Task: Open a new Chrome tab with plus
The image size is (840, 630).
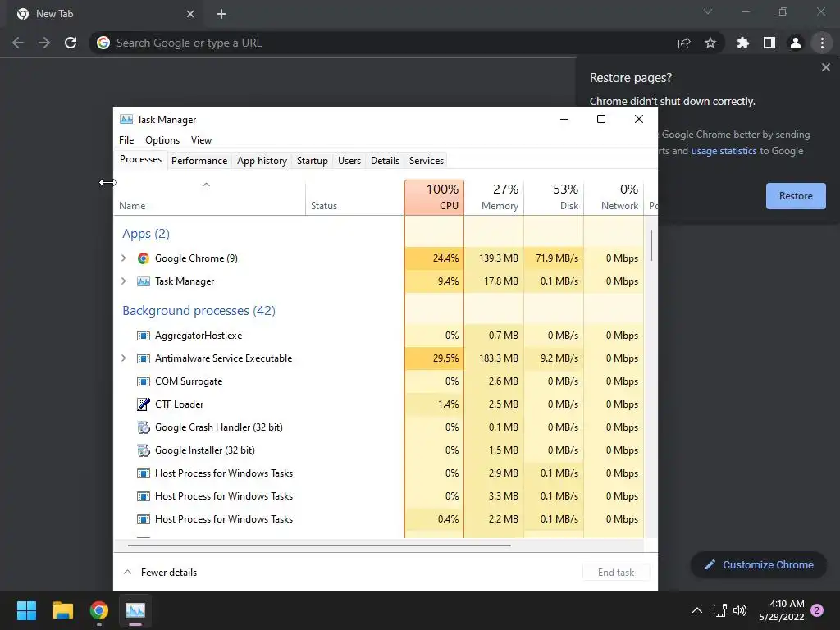Action: point(221,14)
